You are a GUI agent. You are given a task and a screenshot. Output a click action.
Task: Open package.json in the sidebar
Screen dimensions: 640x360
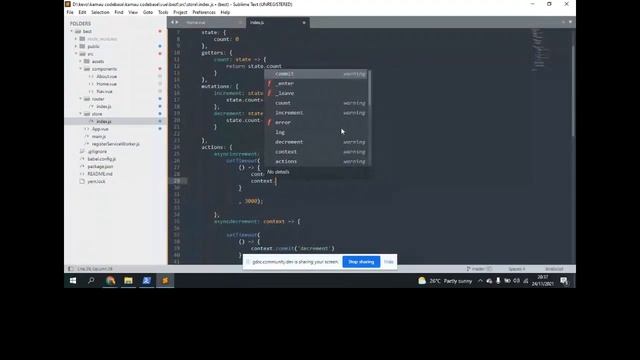[100, 167]
